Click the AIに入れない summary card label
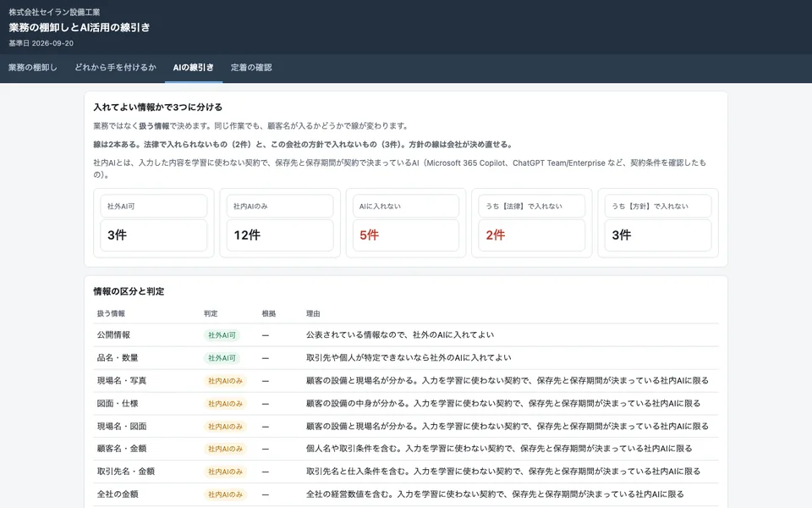Viewport: 812px width, 508px height. 380,207
